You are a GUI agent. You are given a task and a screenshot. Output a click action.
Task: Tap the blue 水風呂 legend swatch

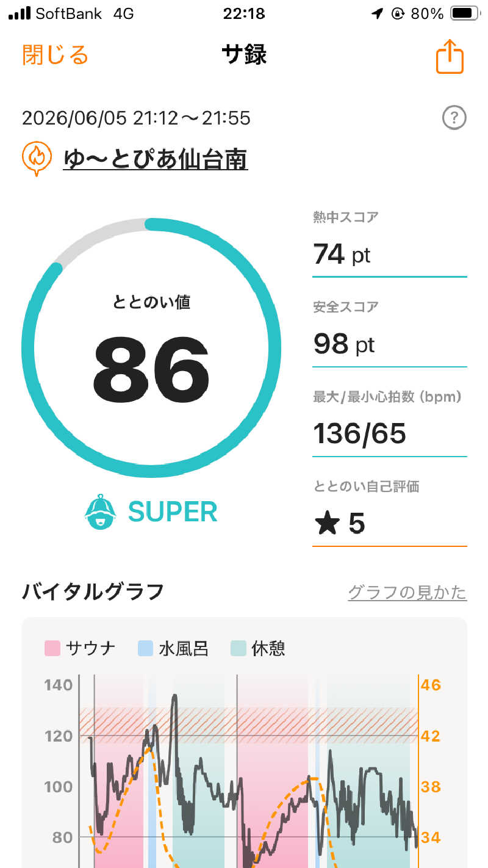145,648
